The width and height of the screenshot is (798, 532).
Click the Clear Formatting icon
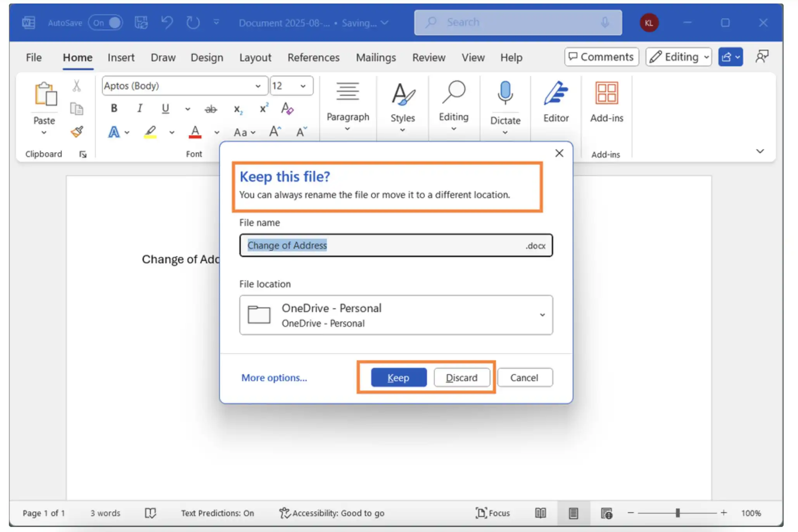287,109
